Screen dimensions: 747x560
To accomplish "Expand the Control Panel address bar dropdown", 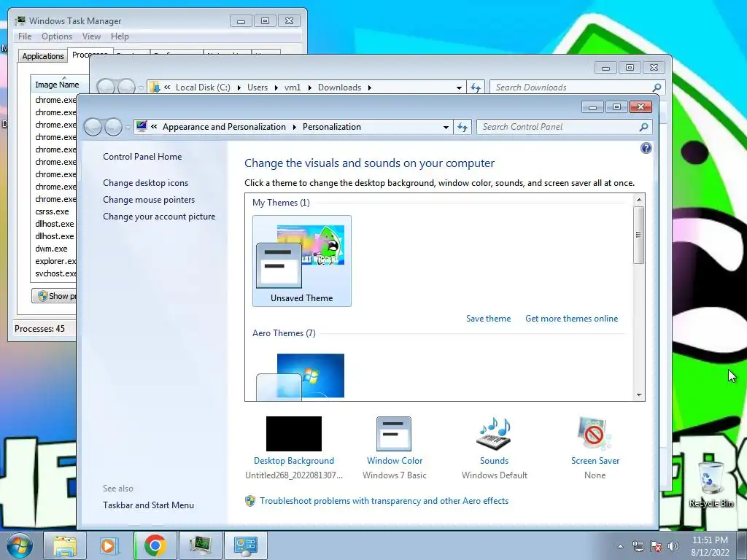I will pyautogui.click(x=446, y=127).
